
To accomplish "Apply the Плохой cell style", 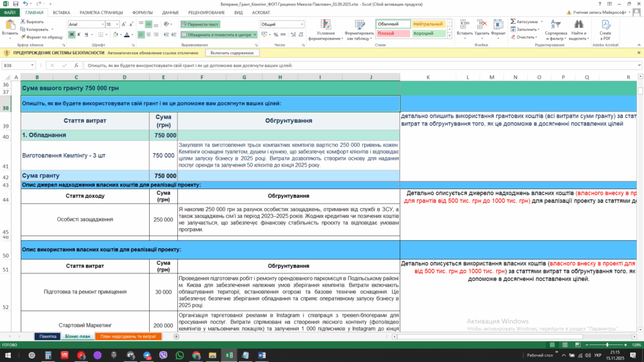I will click(392, 33).
